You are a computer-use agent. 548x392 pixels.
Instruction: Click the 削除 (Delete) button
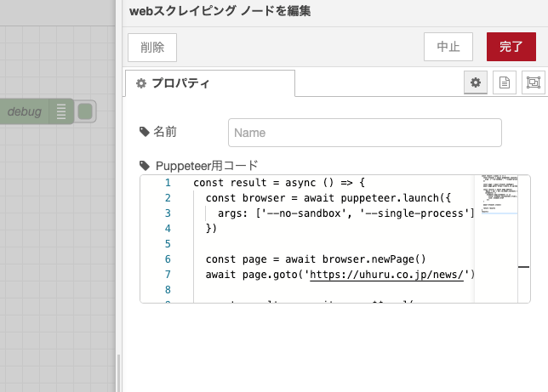click(152, 48)
